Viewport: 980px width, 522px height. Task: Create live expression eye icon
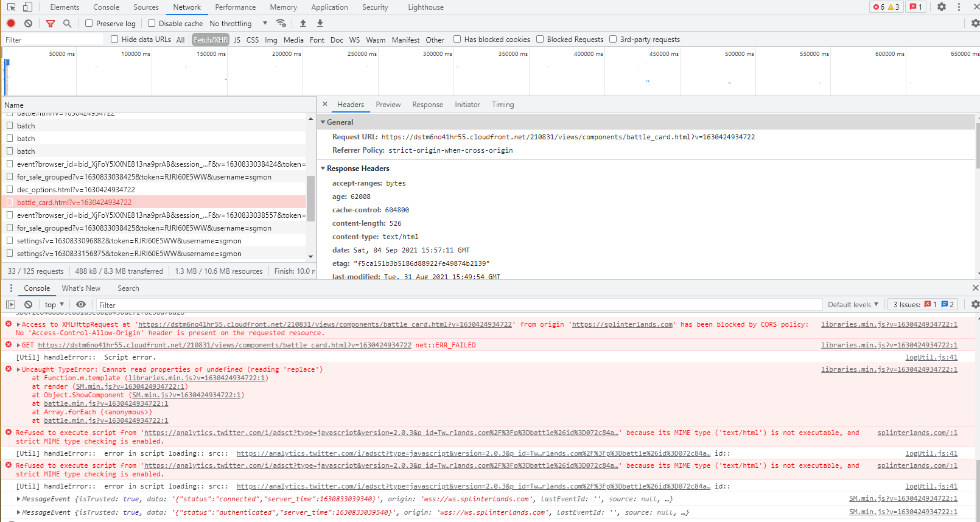80,304
